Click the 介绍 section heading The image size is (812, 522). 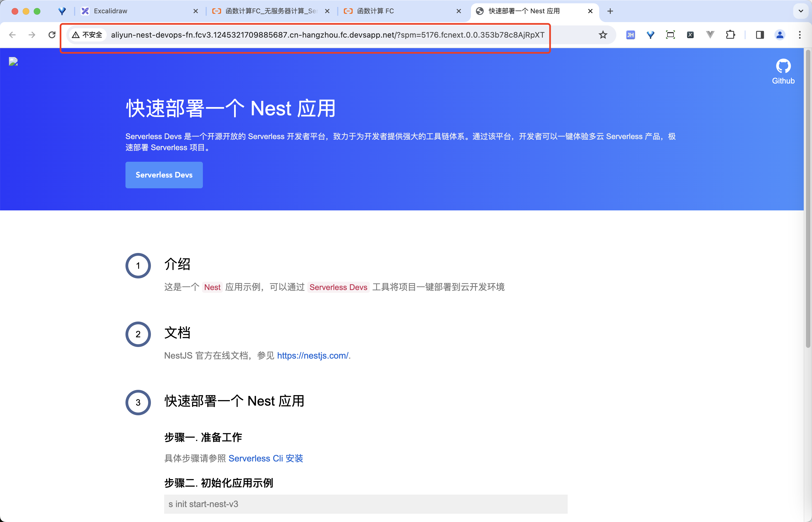tap(177, 264)
